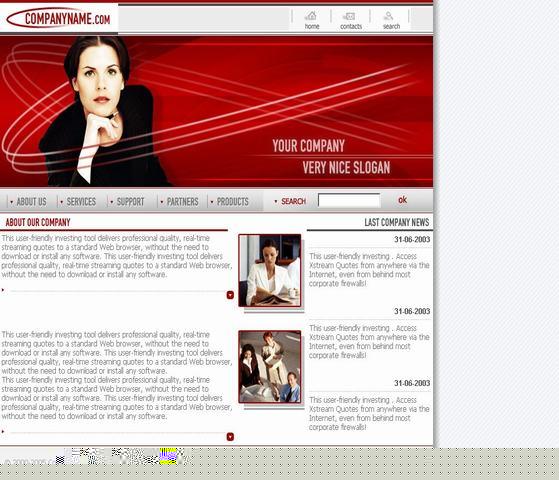559x480 pixels.
Task: Click the Very Nice Slogan banner text
Action: click(x=347, y=168)
